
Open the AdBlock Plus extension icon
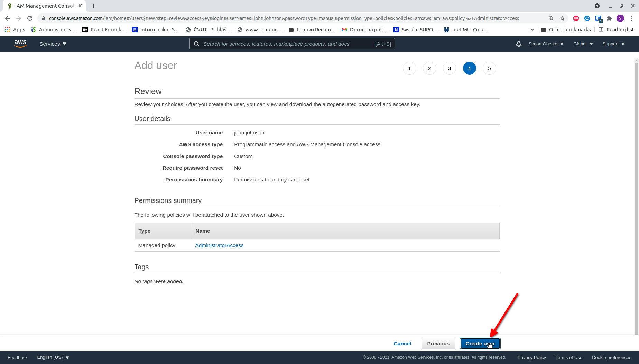pos(576,18)
